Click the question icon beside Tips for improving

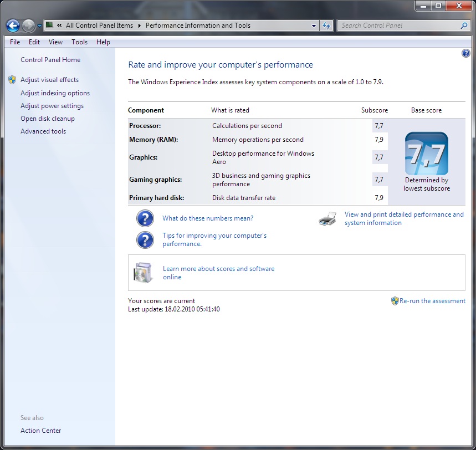(145, 240)
